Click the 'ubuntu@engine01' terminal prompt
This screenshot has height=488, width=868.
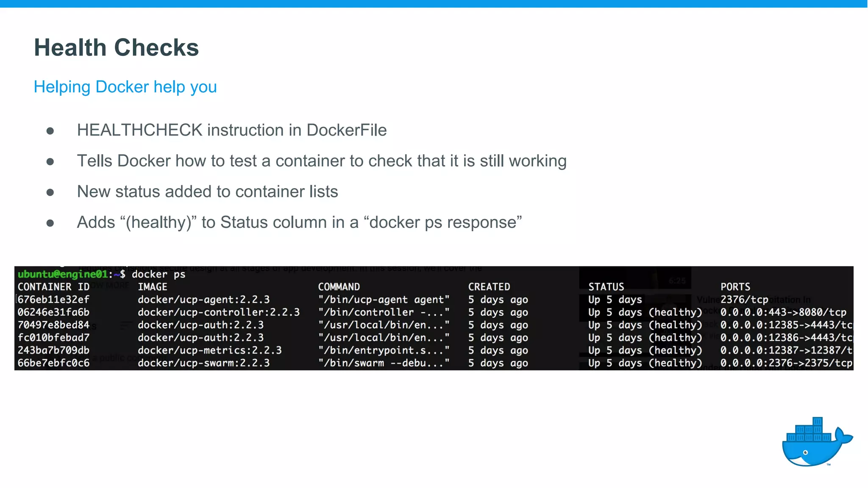click(x=63, y=274)
